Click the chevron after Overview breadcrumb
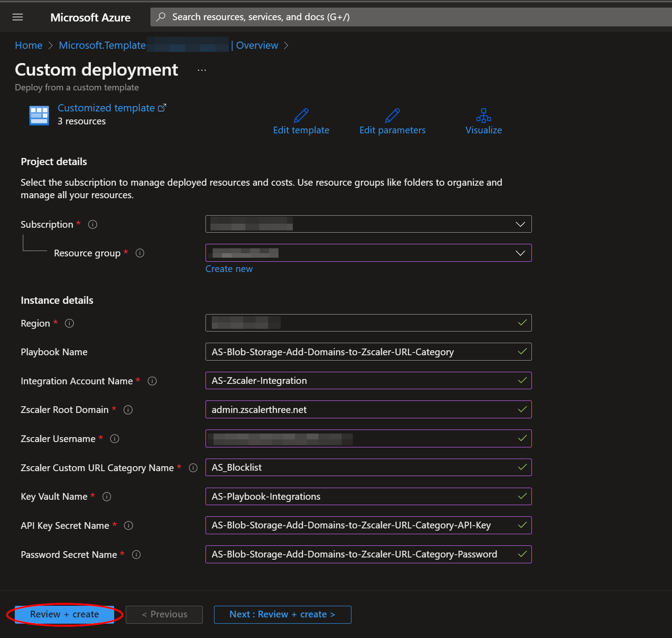Image resolution: width=672 pixels, height=638 pixels. click(x=286, y=46)
